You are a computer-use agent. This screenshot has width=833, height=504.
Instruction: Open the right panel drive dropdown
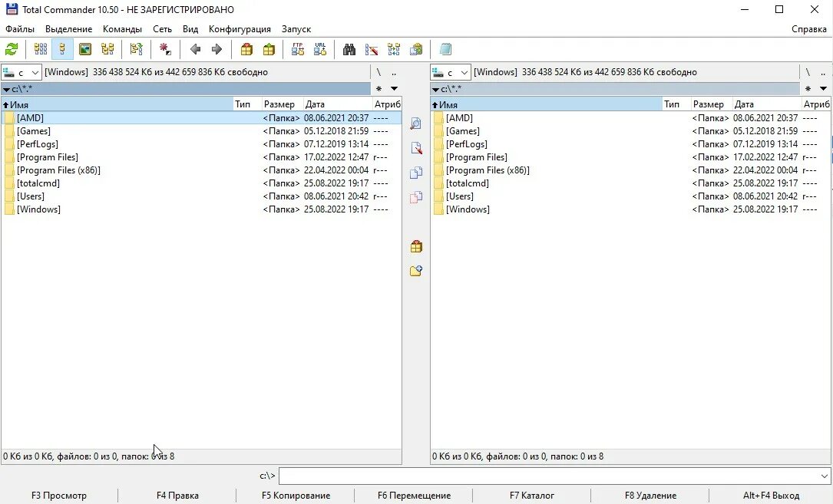451,72
